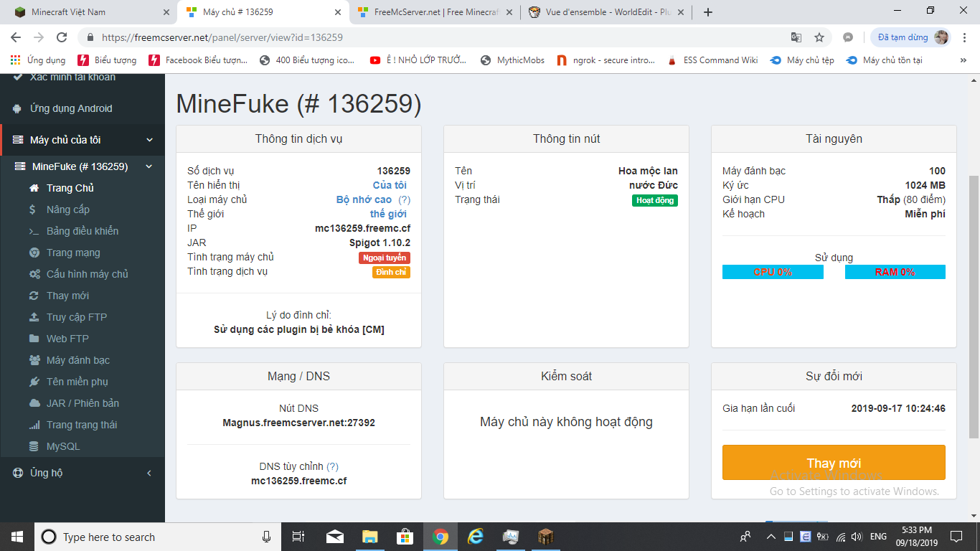This screenshot has width=980, height=551.
Task: Click the red "Ngoại tuyến" status badge
Action: pos(385,258)
